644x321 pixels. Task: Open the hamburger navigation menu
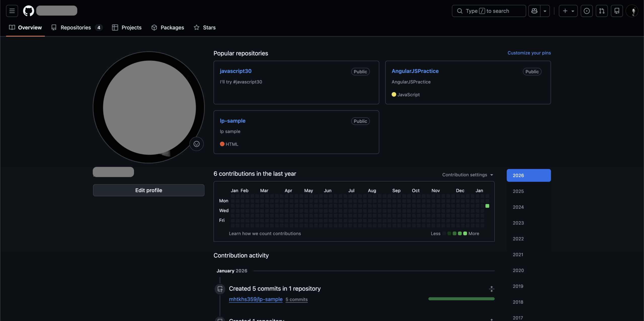[12, 11]
